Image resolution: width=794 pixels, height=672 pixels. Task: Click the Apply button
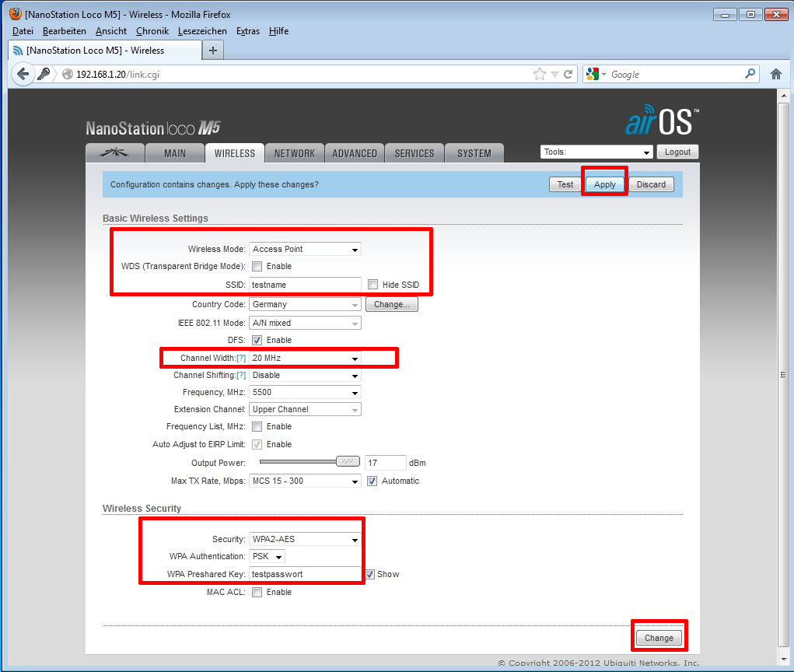tap(604, 184)
